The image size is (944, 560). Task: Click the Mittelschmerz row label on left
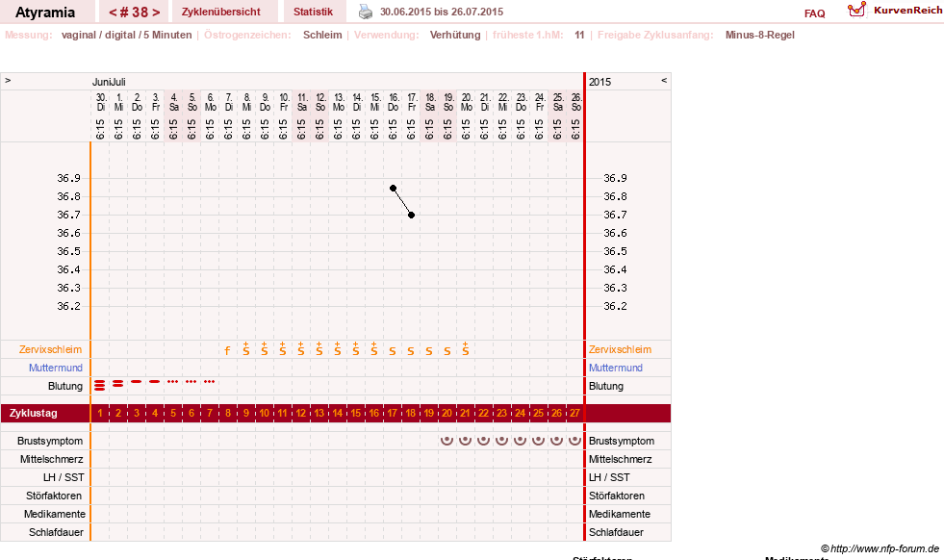pyautogui.click(x=52, y=459)
